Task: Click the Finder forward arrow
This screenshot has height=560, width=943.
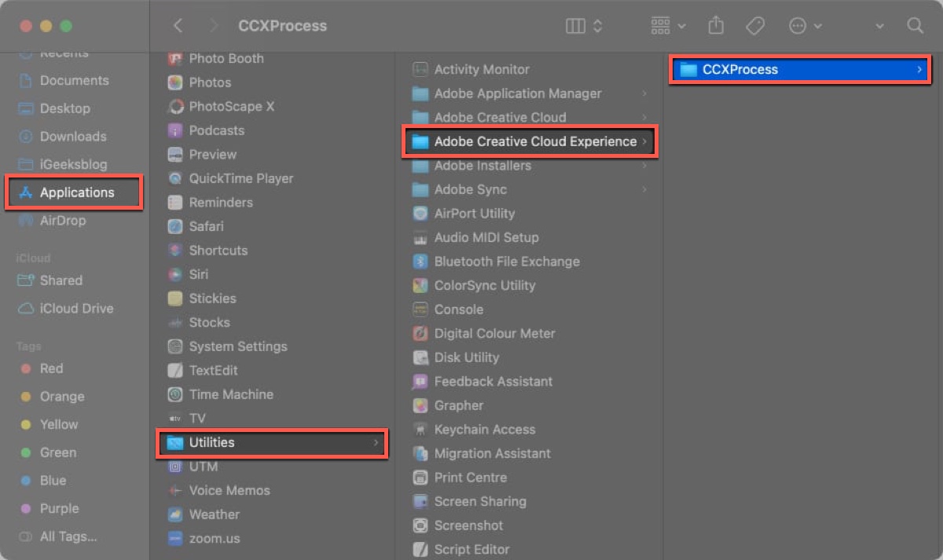Action: 215,26
